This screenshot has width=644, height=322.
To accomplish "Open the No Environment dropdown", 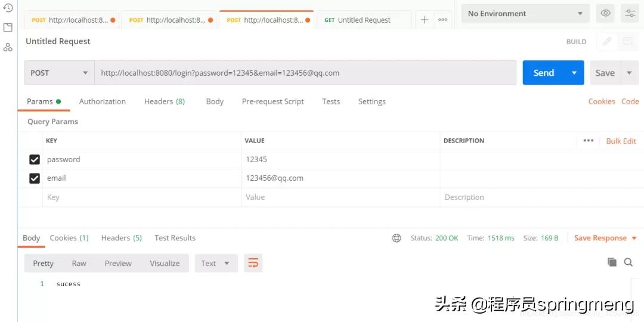I will [526, 13].
